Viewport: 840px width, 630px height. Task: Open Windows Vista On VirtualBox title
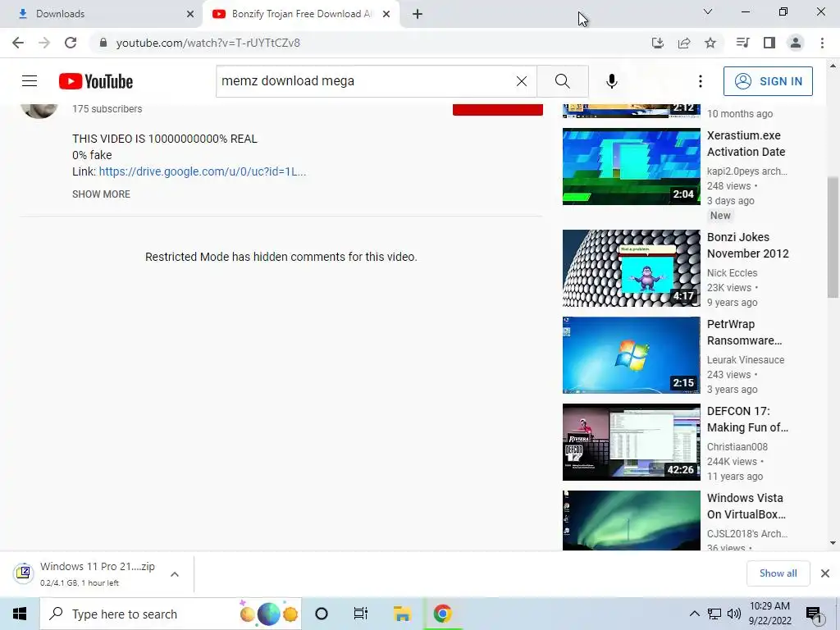pyautogui.click(x=746, y=506)
